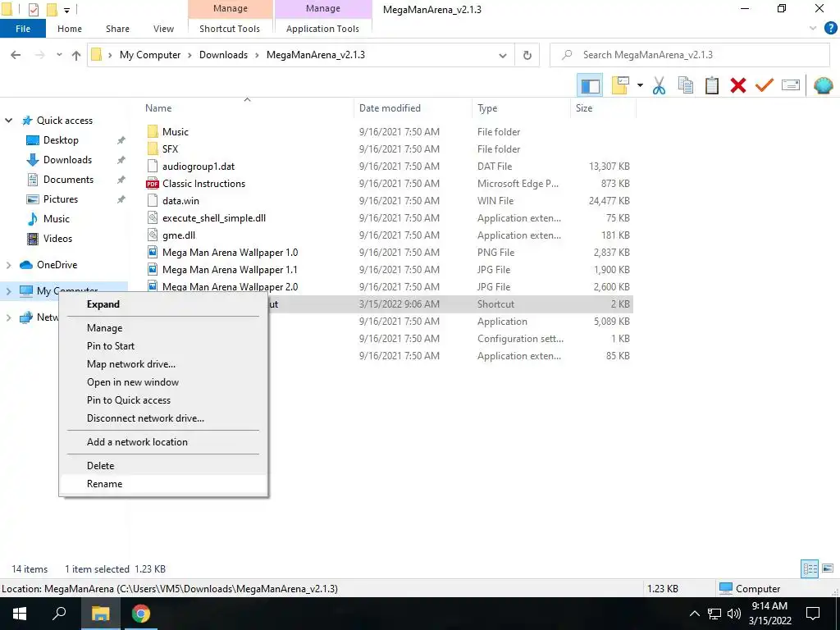Image resolution: width=840 pixels, height=630 pixels.
Task: Click the Paste clipboard icon
Action: coord(712,85)
